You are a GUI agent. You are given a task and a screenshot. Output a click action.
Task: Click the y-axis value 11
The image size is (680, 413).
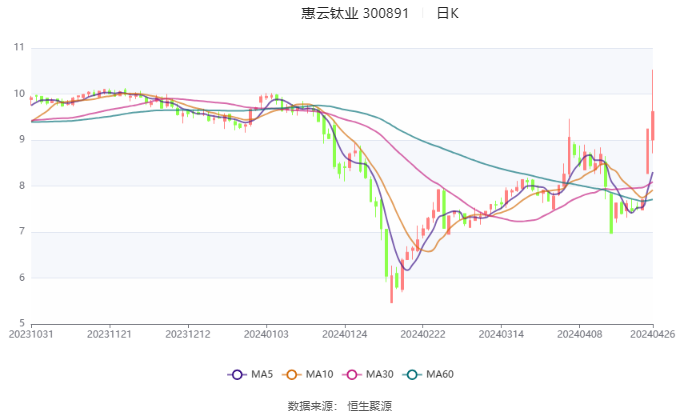point(19,47)
